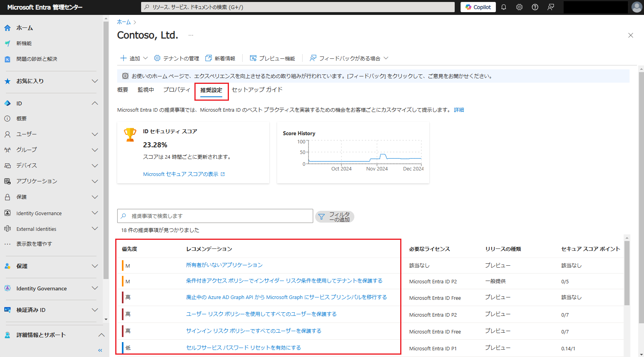Click the Copilot button
Viewport: 644px width, 357px height.
point(478,7)
